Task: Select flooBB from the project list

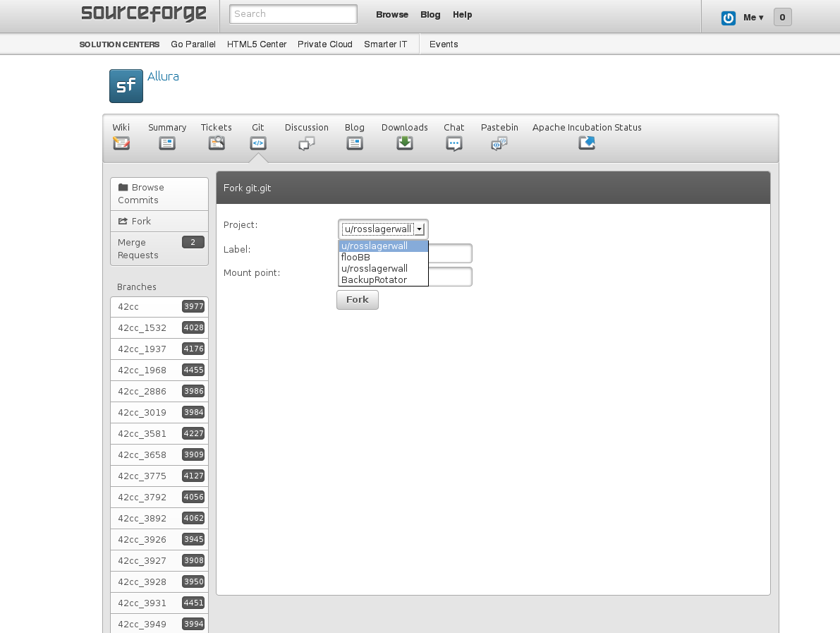Action: click(x=355, y=258)
